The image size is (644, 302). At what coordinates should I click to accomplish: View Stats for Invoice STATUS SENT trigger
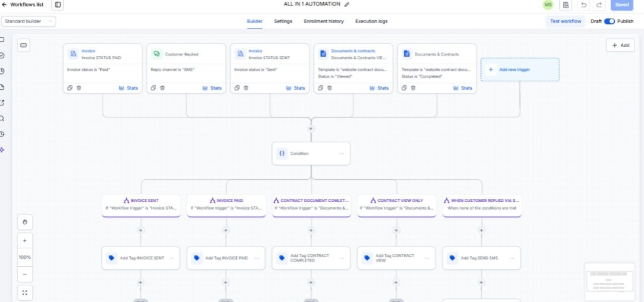click(x=296, y=88)
